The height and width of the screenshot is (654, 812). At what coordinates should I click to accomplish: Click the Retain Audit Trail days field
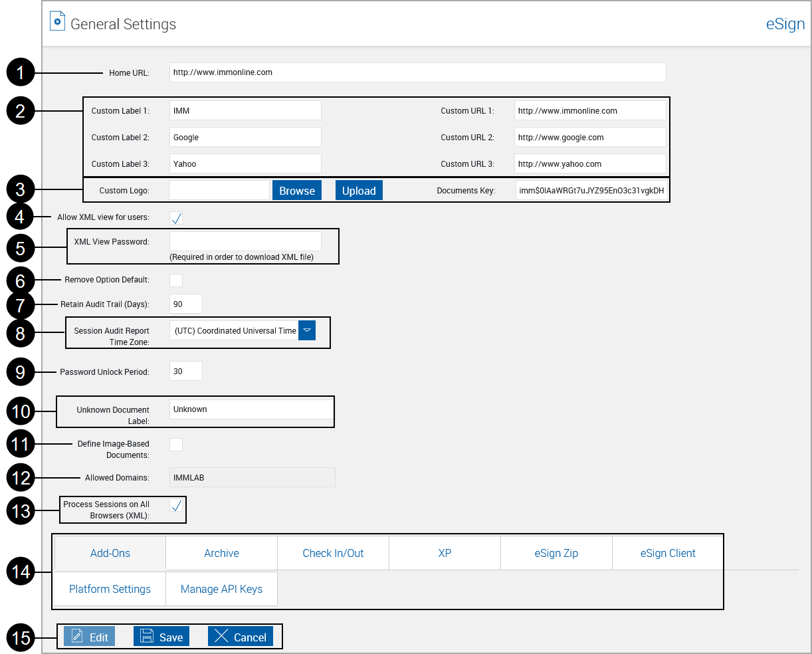click(185, 304)
